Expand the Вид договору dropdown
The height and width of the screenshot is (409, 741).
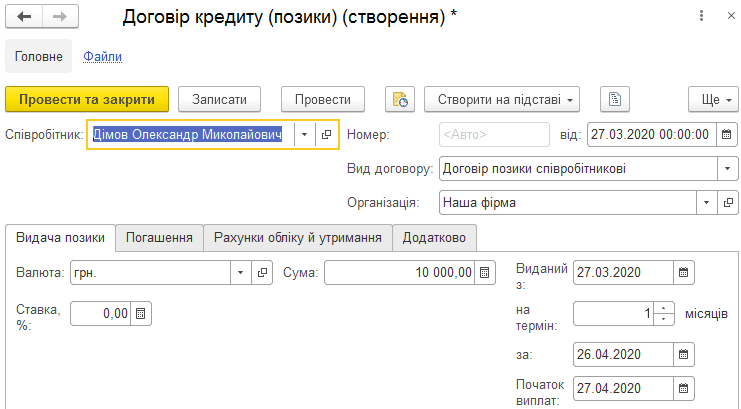click(727, 169)
